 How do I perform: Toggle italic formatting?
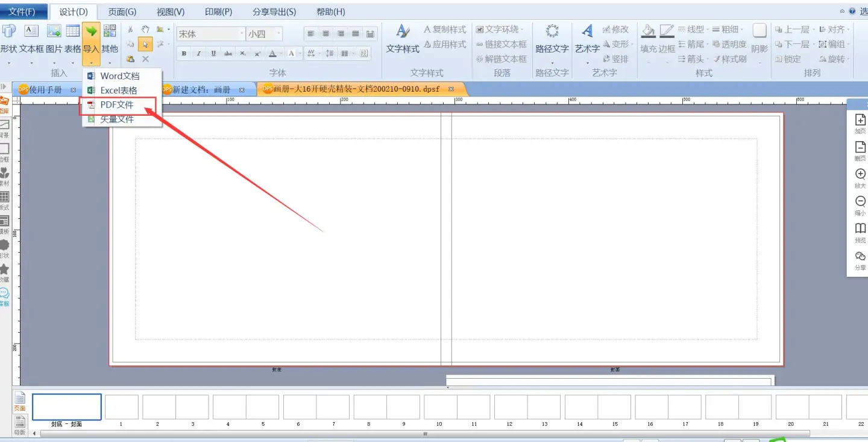[x=199, y=54]
